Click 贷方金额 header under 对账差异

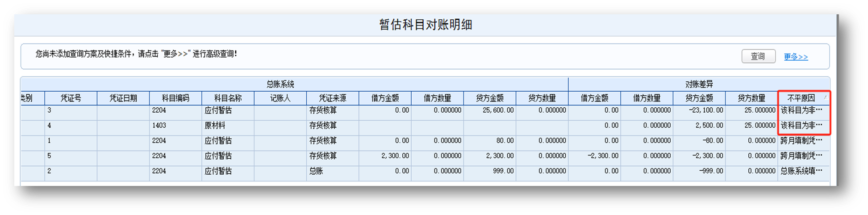coord(699,98)
